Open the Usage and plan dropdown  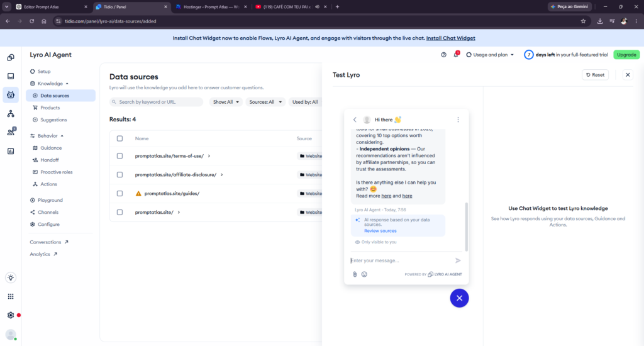(x=490, y=55)
